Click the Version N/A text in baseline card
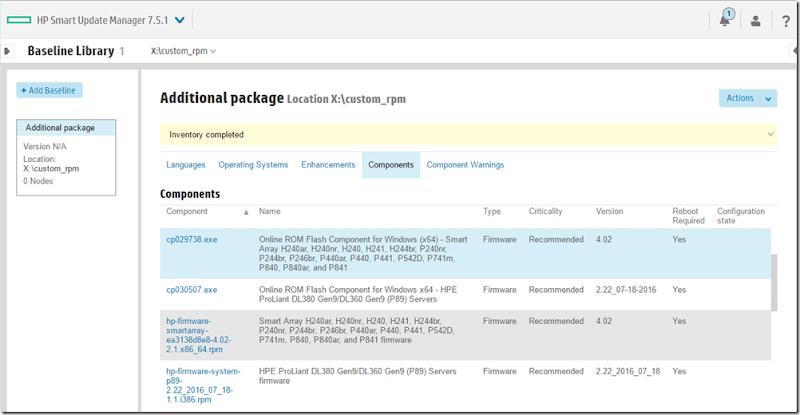Viewport: 800px width, 415px height. (44, 147)
